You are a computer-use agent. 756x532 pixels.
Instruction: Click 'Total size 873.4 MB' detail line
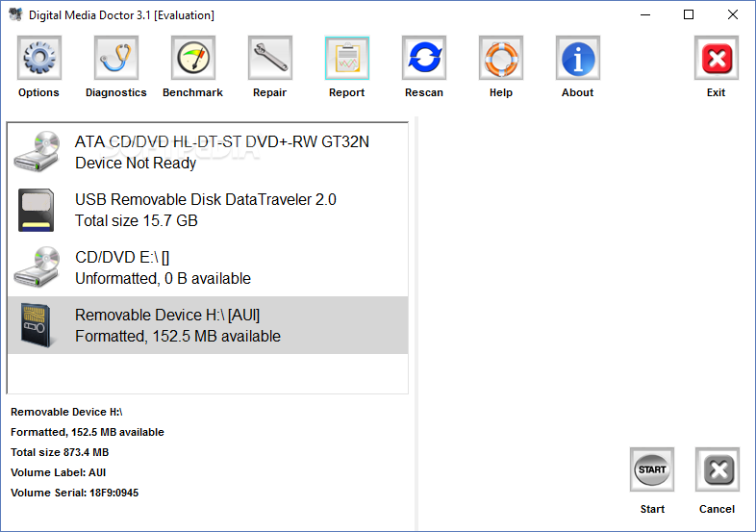[x=60, y=452]
